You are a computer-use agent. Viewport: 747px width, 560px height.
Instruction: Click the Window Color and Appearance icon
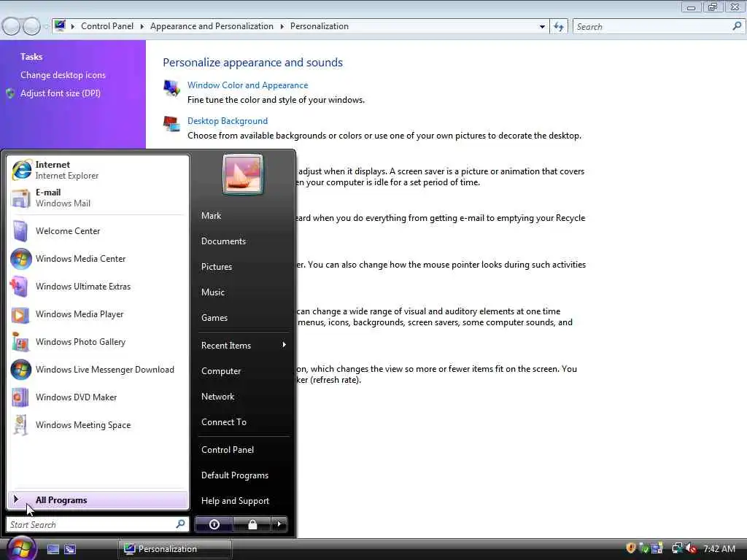[171, 88]
